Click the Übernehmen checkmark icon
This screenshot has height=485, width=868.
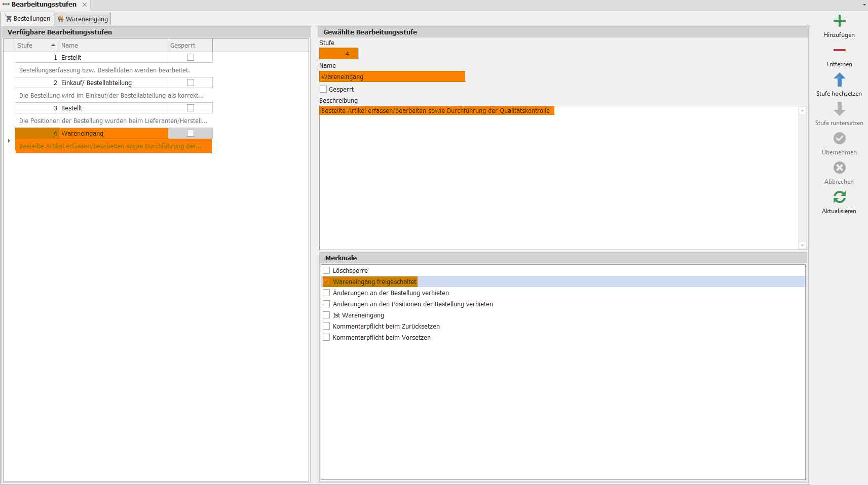tap(839, 139)
